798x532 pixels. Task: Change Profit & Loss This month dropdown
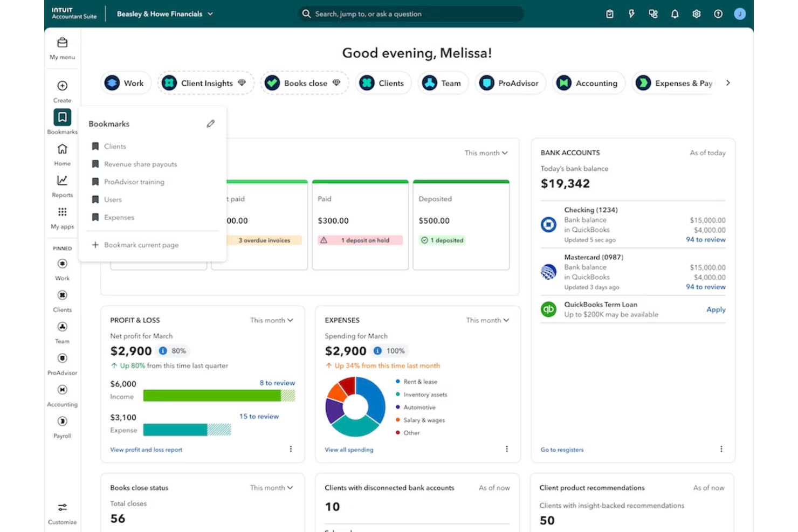pos(272,320)
